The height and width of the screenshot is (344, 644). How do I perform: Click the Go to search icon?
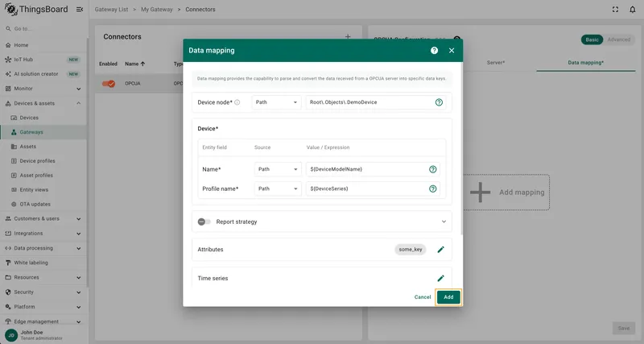click(8, 29)
